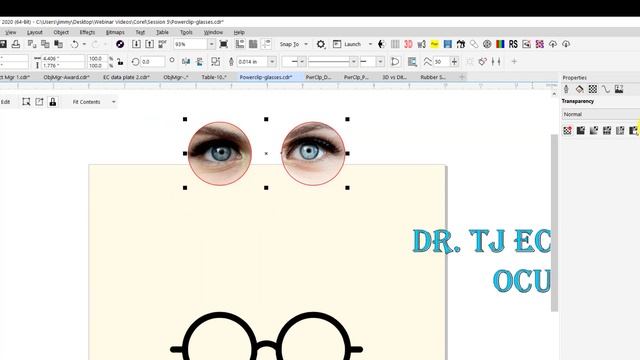Open the Transparency merge mode Normal dropdown
The height and width of the screenshot is (360, 640).
click(x=600, y=114)
